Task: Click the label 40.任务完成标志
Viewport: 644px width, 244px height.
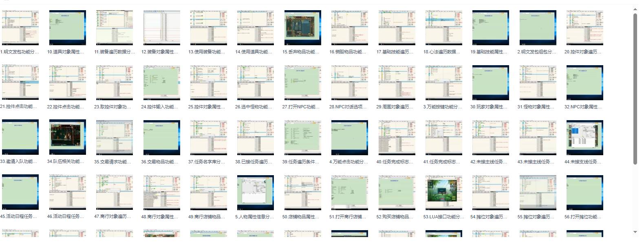Action: pyautogui.click(x=395, y=162)
